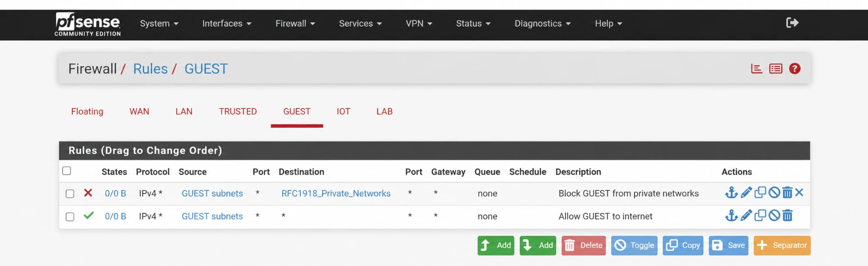The width and height of the screenshot is (868, 266).
Task: Expand the System dropdown menu
Action: (159, 23)
